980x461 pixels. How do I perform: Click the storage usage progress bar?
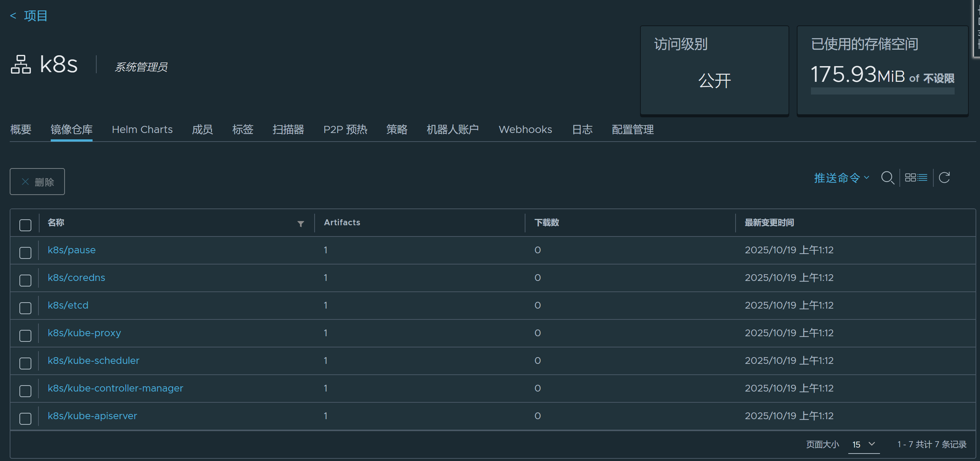pyautogui.click(x=882, y=91)
